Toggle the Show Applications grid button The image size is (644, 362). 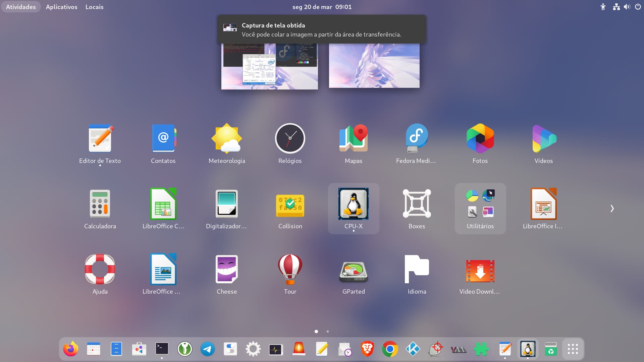(x=573, y=349)
